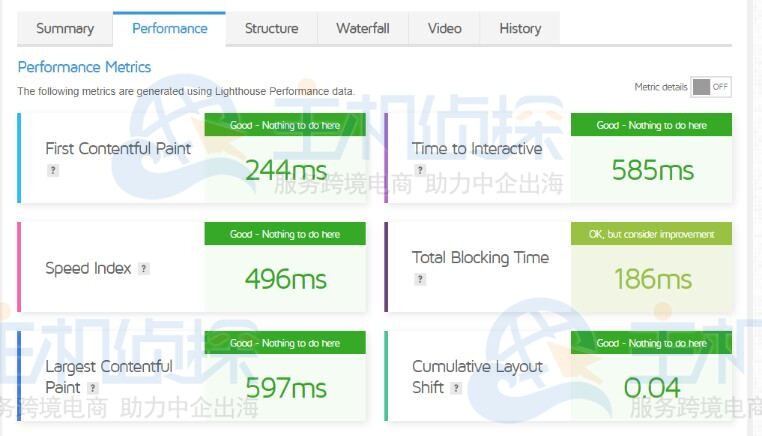Click the Total Blocking Time help icon
The image size is (762, 436).
tap(420, 279)
